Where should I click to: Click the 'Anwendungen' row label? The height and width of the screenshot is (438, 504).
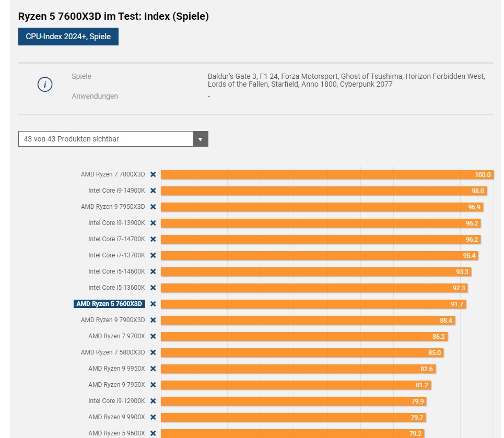(95, 96)
